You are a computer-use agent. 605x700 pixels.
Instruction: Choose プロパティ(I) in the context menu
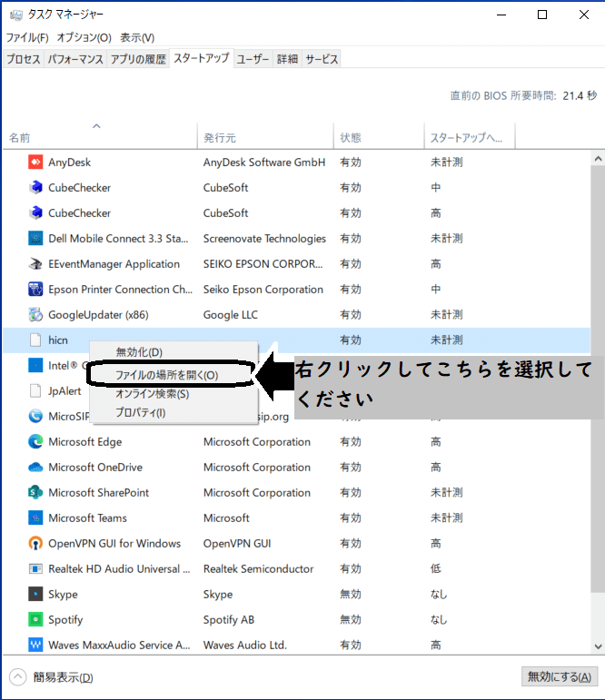point(140,412)
